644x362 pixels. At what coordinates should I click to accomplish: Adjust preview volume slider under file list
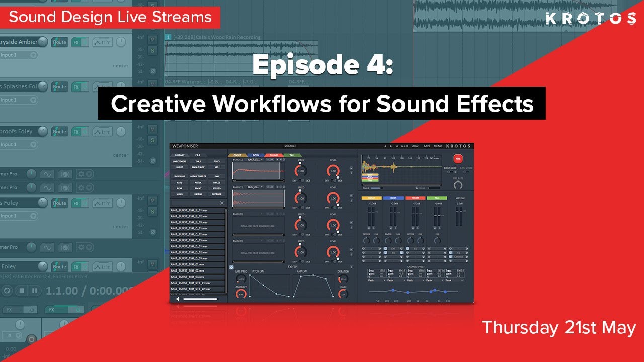pos(200,299)
